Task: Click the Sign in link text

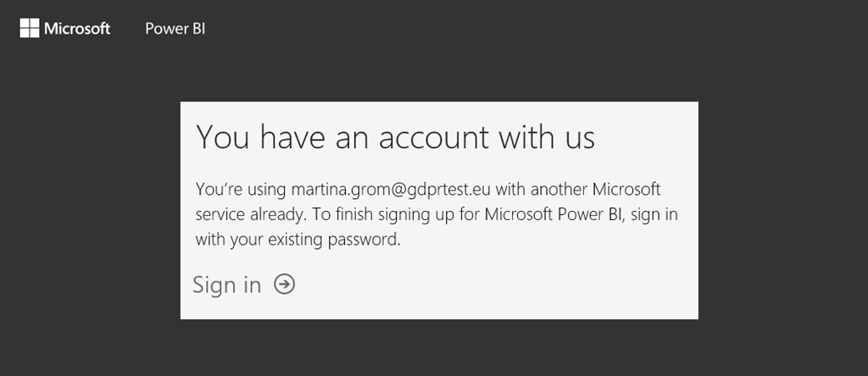Action: 226,285
